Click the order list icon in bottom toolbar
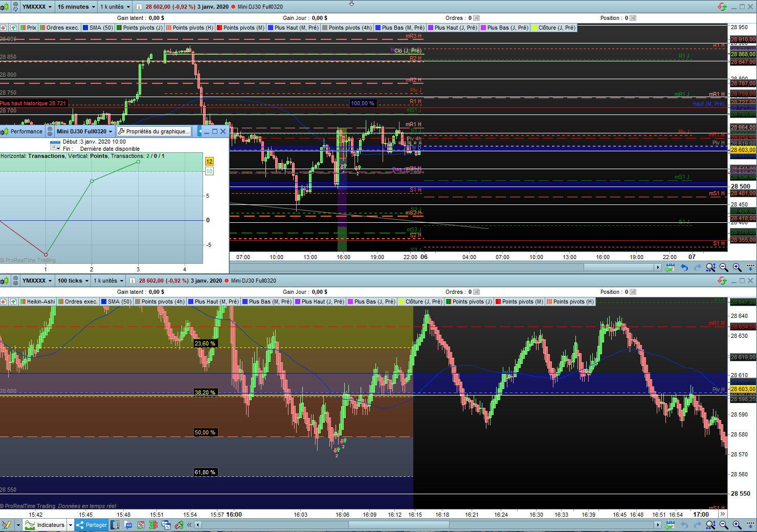The image size is (757, 532). (x=141, y=525)
